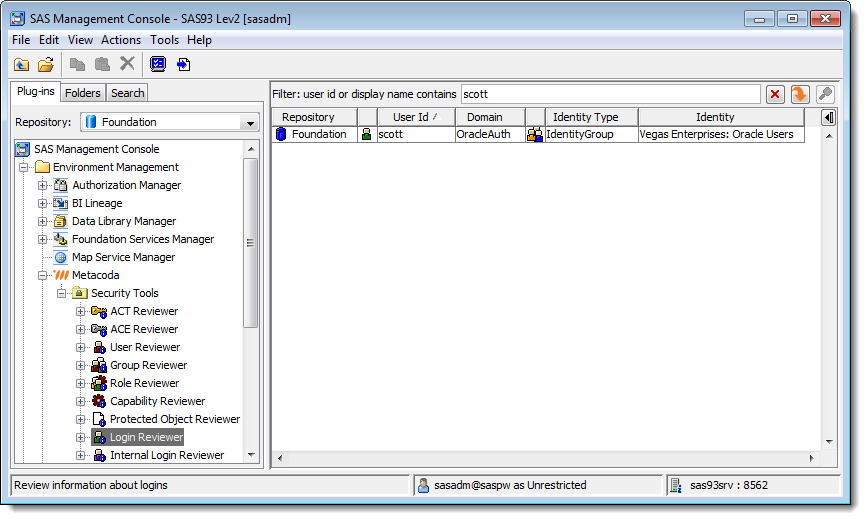Expand the Data Library Manager node

click(42, 221)
